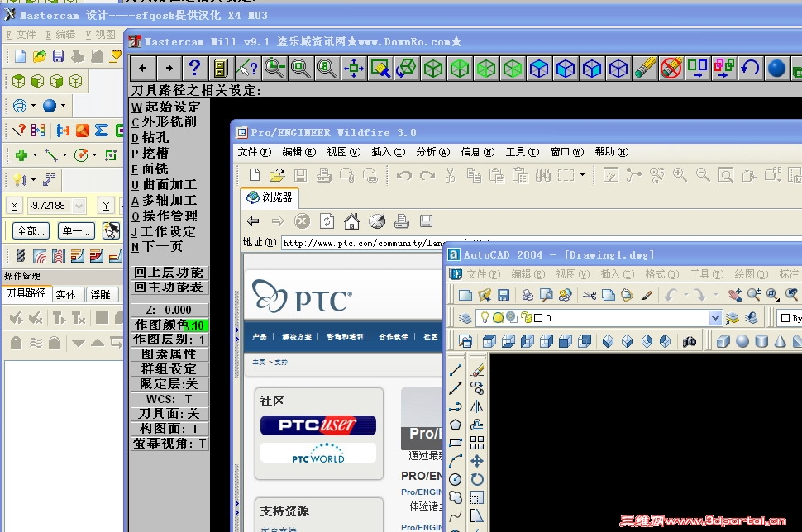Click the camera icon in AutoCAD view toolbar
This screenshot has height=532, width=802.
click(690, 341)
